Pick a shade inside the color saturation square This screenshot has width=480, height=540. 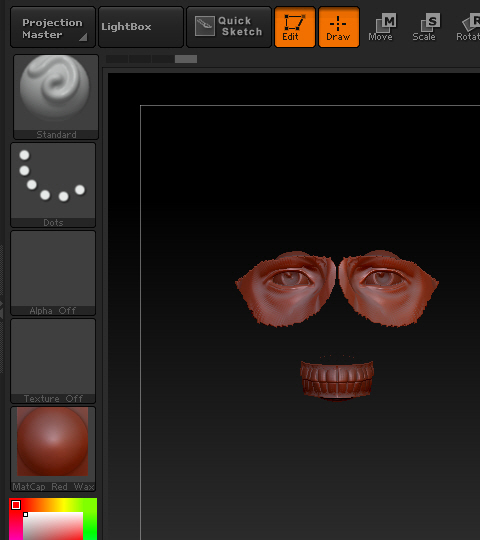pos(53,526)
